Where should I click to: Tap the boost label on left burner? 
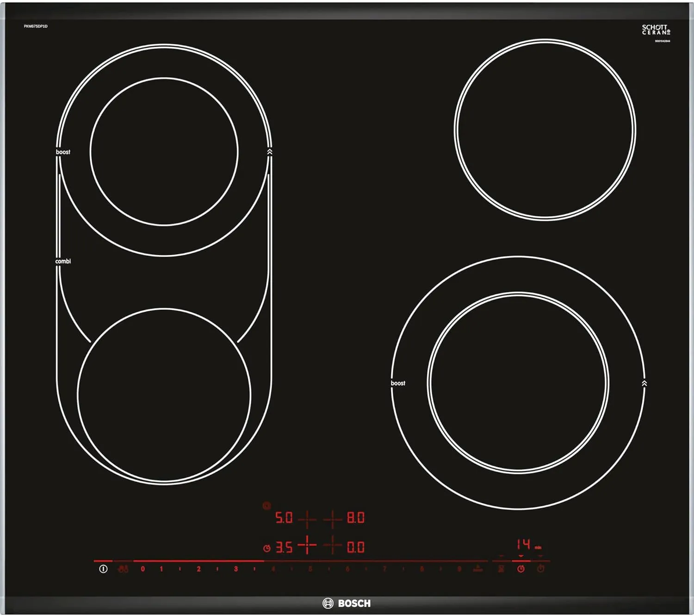coord(63,152)
